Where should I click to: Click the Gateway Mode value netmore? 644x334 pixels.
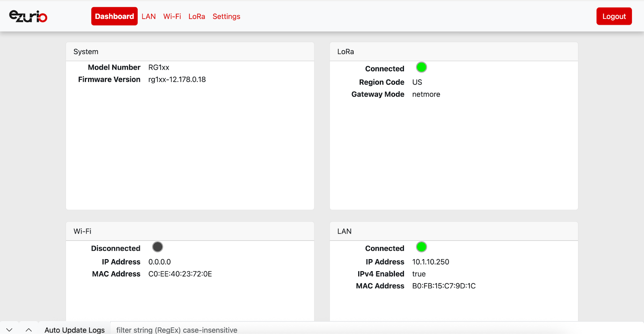point(426,94)
